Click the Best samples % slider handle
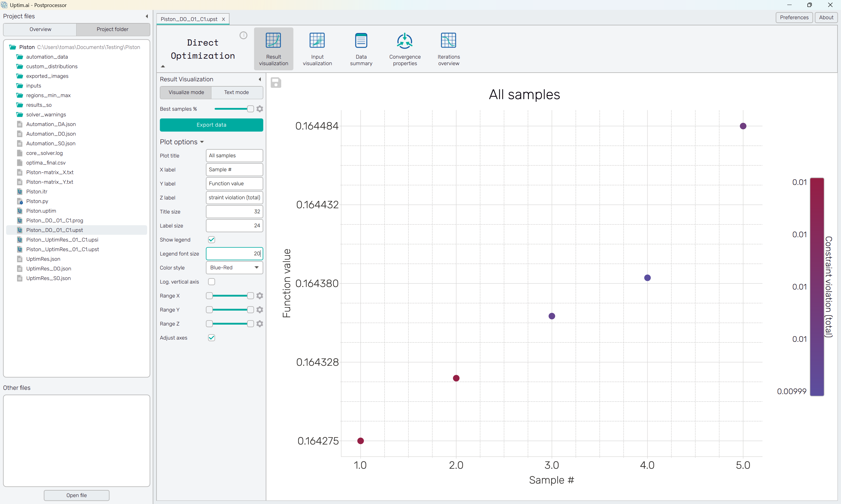Screen dimensions: 841x504 click(x=250, y=109)
